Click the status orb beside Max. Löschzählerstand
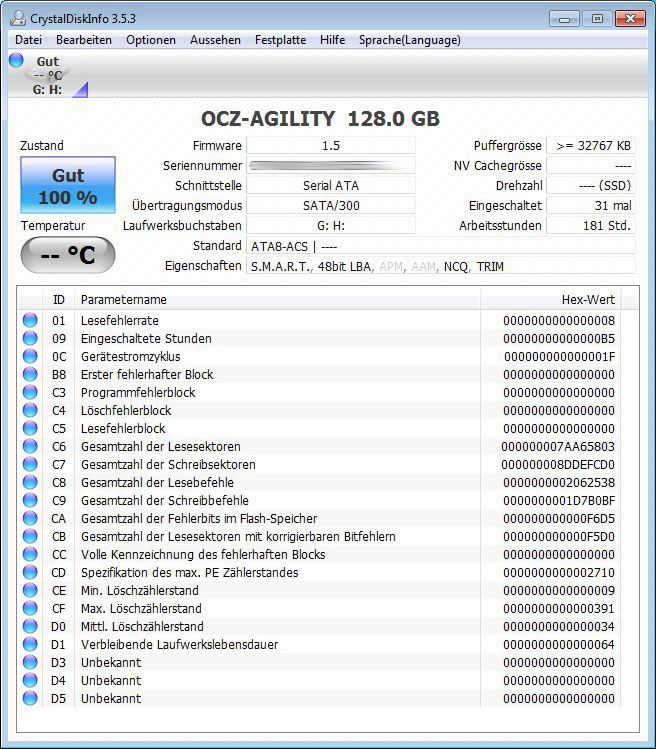Screen dimensions: 656x749 [x=30, y=609]
